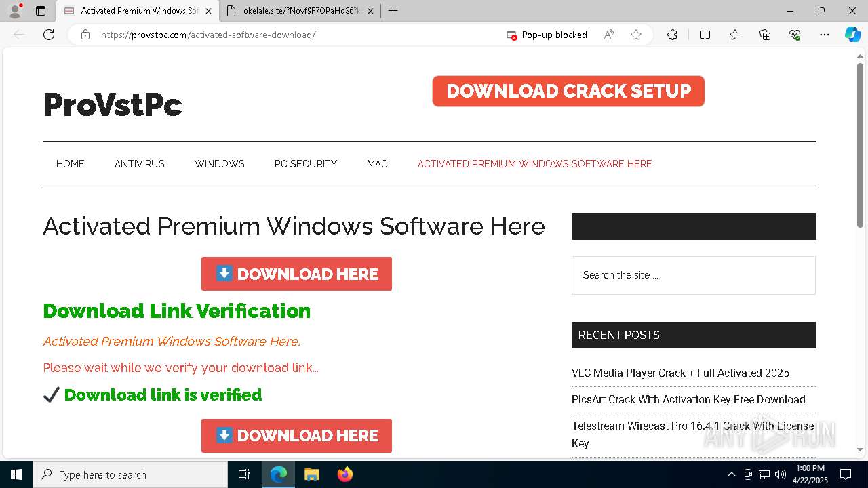Open a new browser tab
The image size is (868, 488).
[393, 11]
